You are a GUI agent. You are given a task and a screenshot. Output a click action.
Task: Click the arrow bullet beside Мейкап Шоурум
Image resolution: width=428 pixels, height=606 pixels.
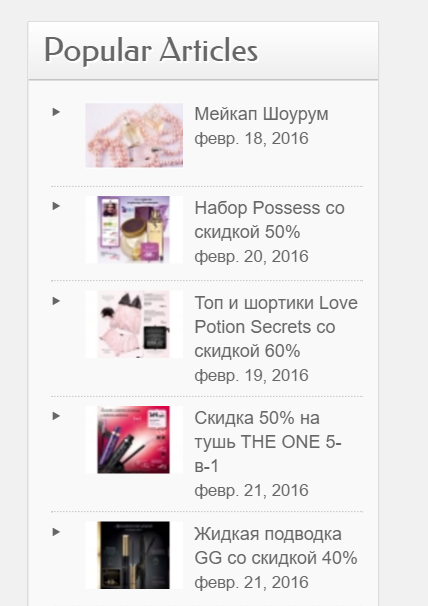coord(56,112)
